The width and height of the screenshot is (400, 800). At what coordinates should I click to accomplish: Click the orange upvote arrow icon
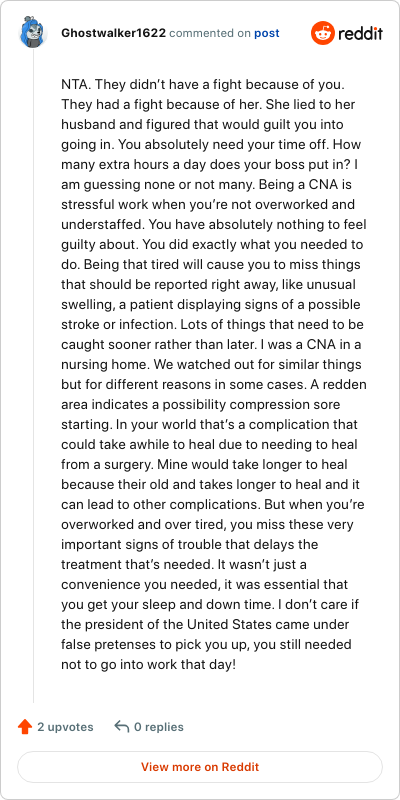coord(25,727)
